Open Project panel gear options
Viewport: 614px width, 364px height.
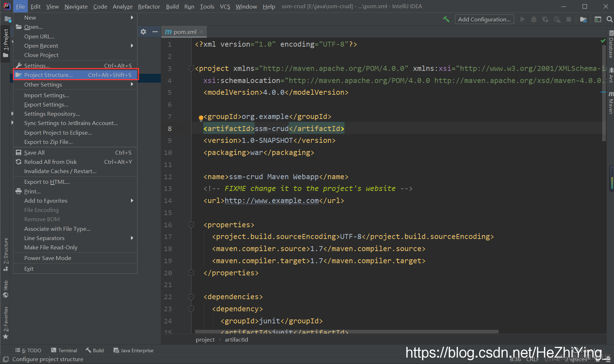(x=143, y=32)
